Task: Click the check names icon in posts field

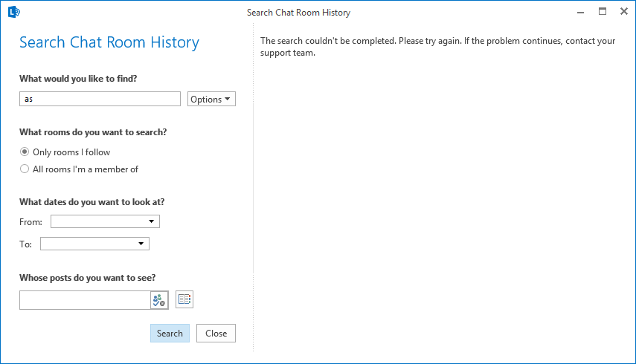Action: [x=159, y=300]
